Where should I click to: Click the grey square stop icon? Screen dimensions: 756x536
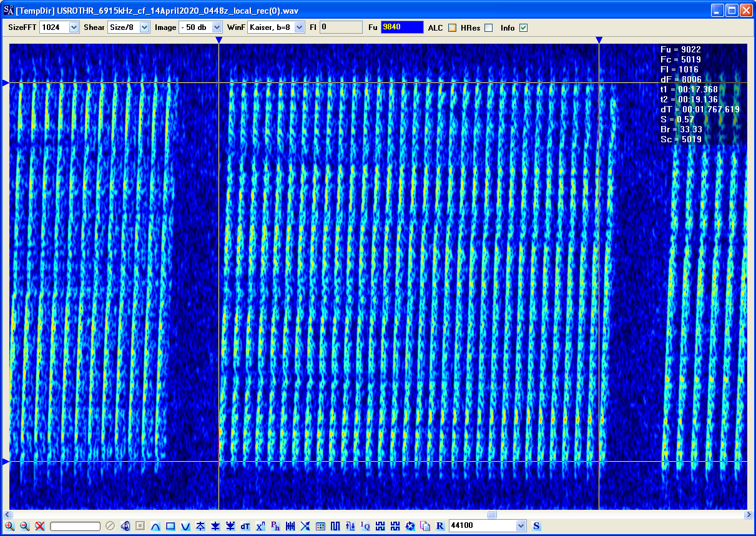[140, 526]
